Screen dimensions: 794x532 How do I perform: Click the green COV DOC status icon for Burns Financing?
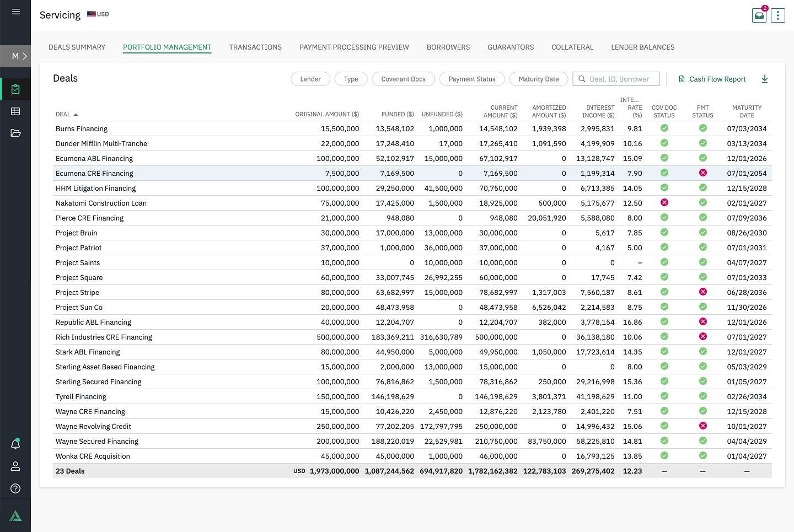pyautogui.click(x=664, y=128)
